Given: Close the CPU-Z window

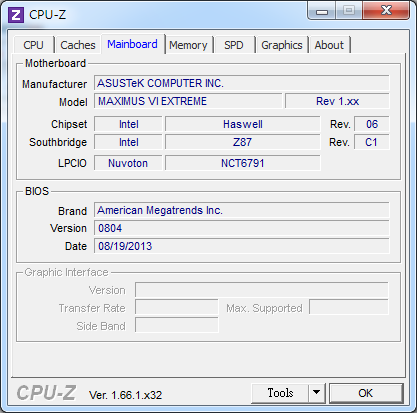Looking at the screenshot, I should coord(386,11).
